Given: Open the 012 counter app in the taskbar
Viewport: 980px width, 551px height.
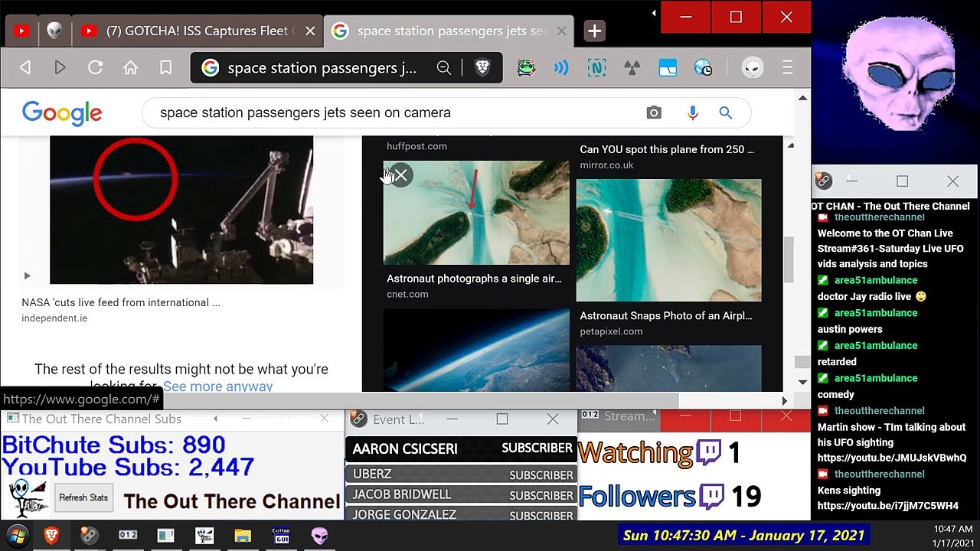Looking at the screenshot, I should pos(128,536).
